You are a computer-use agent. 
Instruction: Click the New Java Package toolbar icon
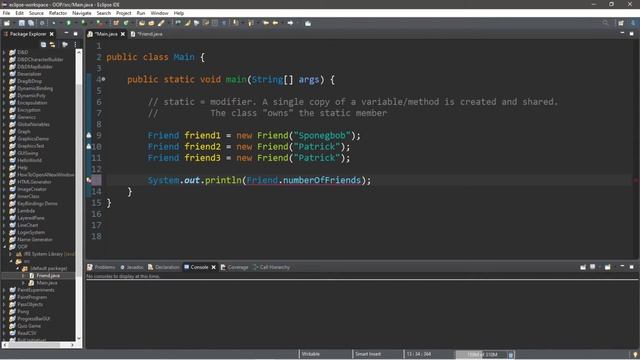click(x=116, y=23)
